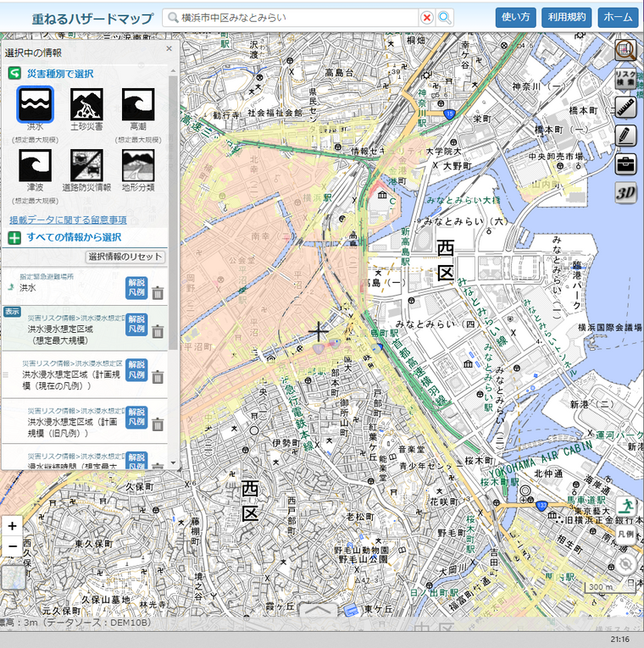Delete 洪水浸水想定区域（想定最大規模）layer
Screen dimensions: 644x648
point(158,331)
